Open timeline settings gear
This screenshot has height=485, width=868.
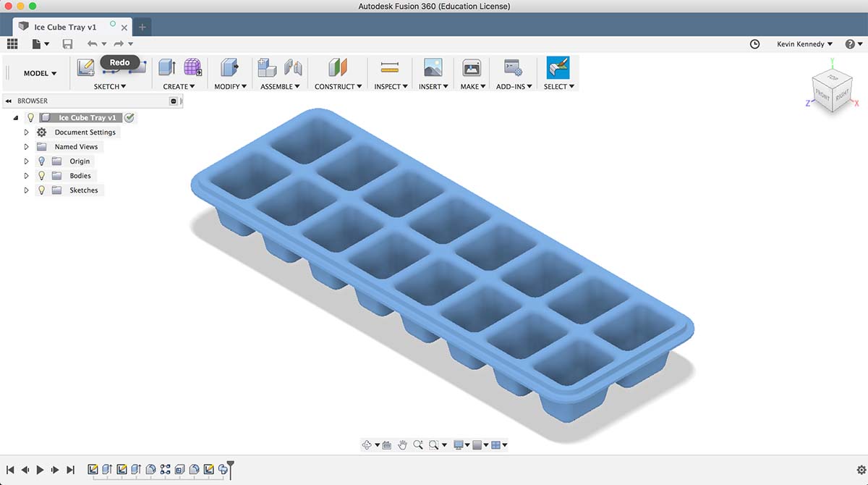(x=860, y=470)
